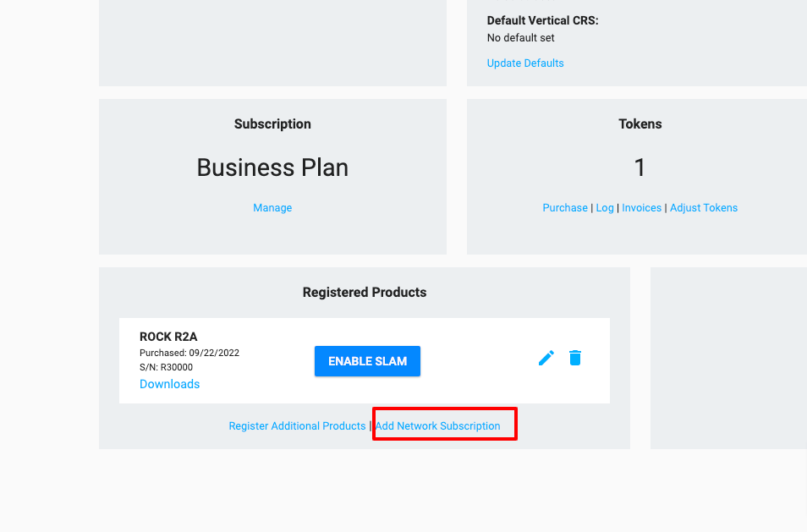Click Update Defaults link
Image resolution: width=807 pixels, height=532 pixels.
[x=525, y=63]
